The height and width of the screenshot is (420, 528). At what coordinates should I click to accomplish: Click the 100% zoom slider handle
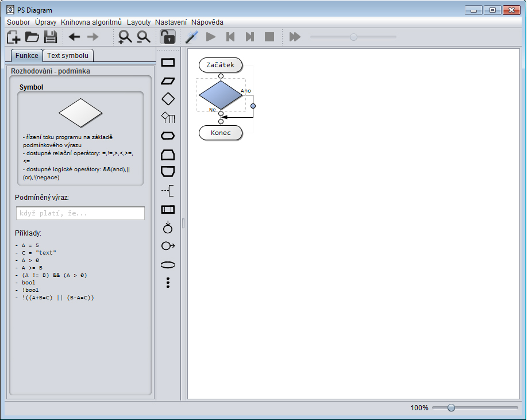click(451, 407)
